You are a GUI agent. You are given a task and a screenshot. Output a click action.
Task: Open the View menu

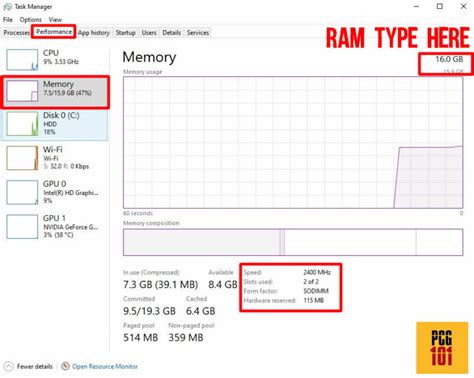pos(55,20)
